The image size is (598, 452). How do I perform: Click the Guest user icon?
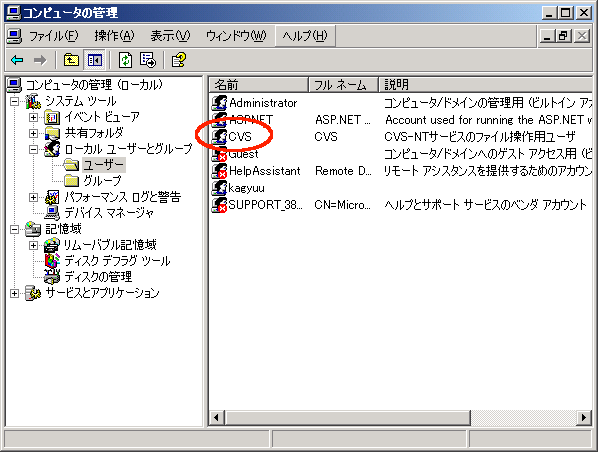pyautogui.click(x=219, y=154)
